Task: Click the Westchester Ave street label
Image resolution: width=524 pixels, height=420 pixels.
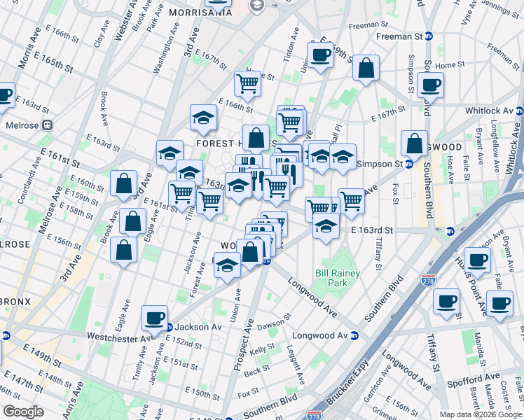Action: tap(120, 337)
